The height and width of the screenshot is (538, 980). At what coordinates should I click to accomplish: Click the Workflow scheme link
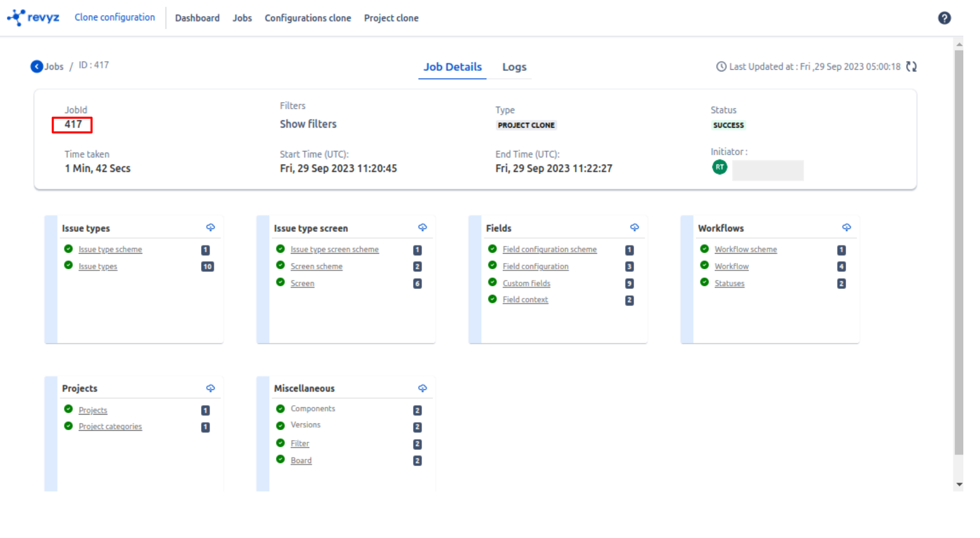[745, 250]
